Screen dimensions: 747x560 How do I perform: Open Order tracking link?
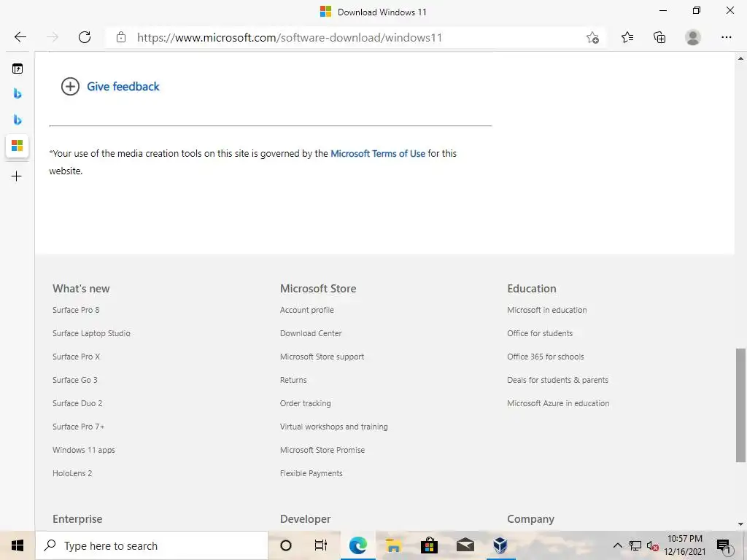tap(306, 403)
